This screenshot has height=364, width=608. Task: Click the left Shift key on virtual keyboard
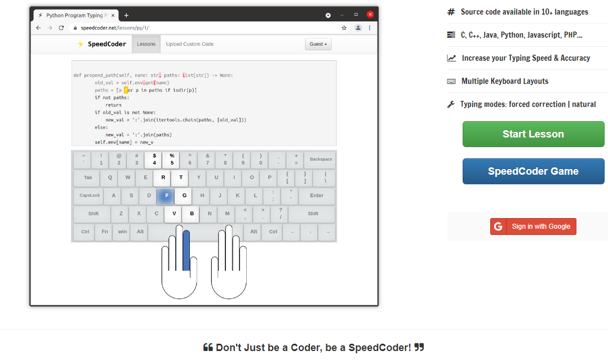click(x=93, y=214)
